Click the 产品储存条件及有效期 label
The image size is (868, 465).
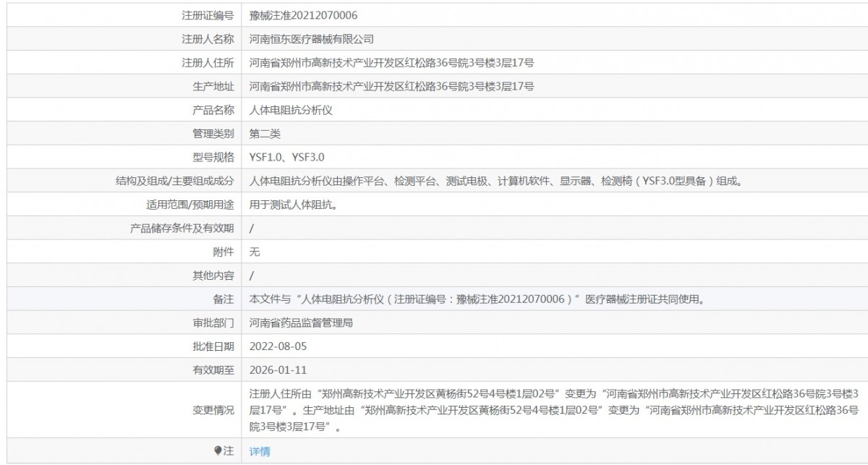tap(182, 229)
